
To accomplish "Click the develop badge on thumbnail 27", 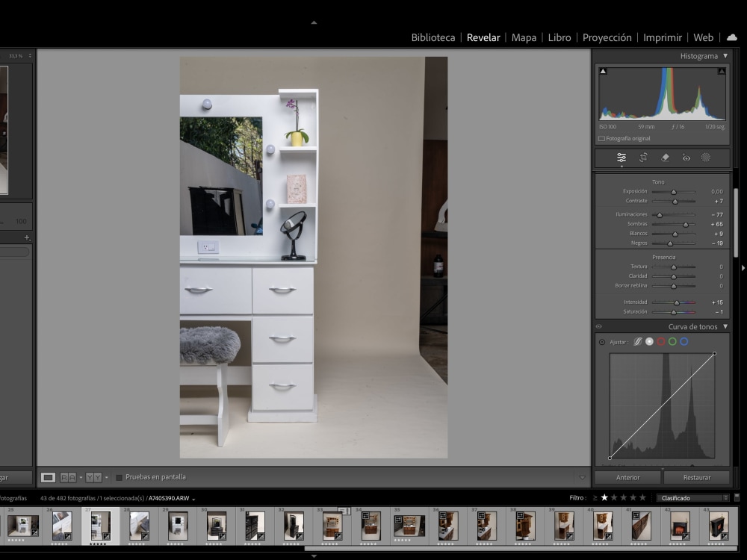I will [x=106, y=536].
